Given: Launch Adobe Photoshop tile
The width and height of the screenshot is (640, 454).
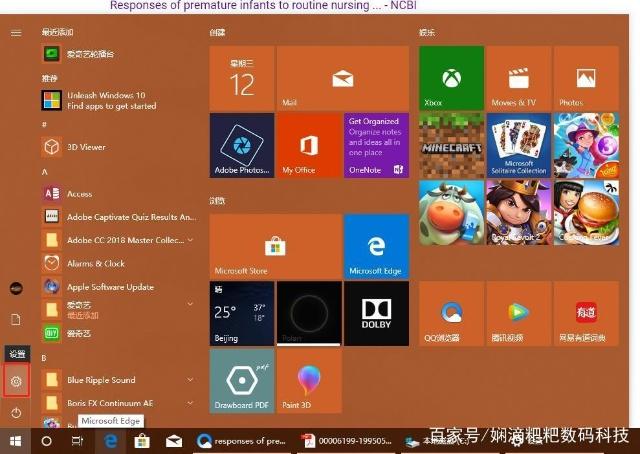Looking at the screenshot, I should [242, 145].
